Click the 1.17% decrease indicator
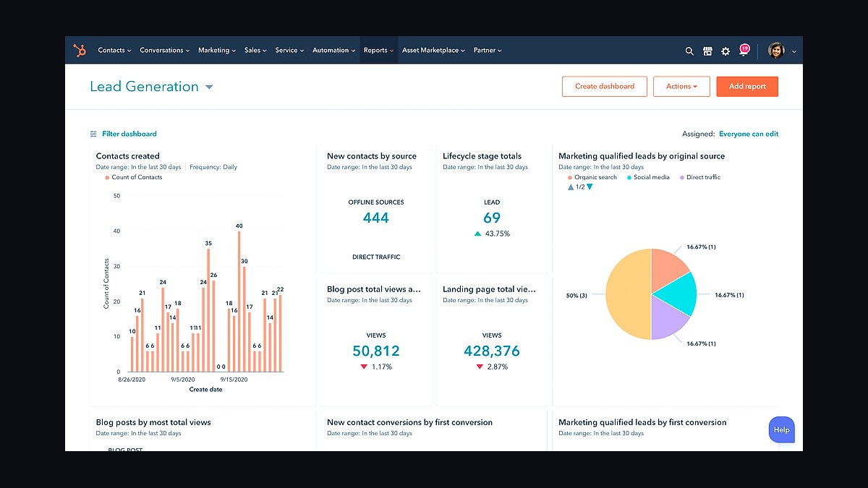 click(376, 367)
